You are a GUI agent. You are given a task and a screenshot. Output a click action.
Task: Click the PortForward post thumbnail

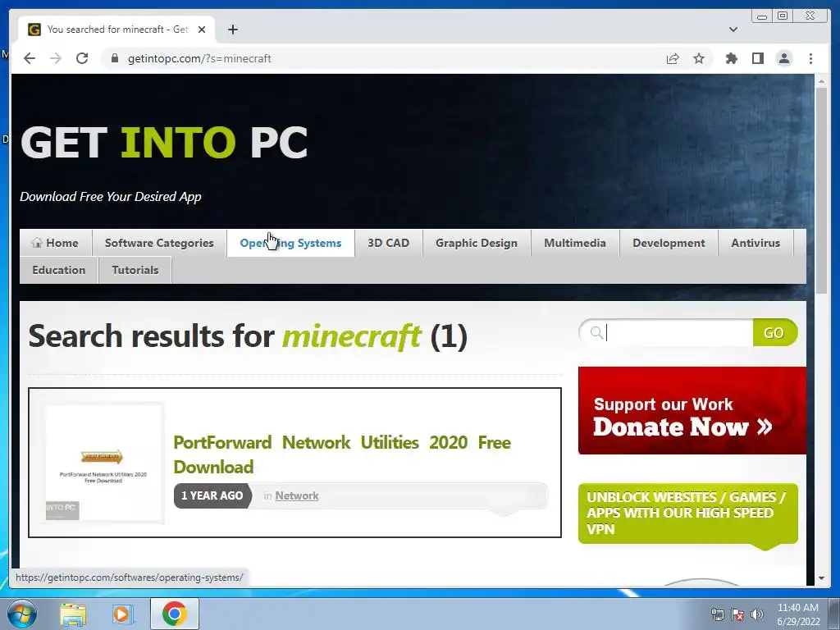tap(104, 463)
